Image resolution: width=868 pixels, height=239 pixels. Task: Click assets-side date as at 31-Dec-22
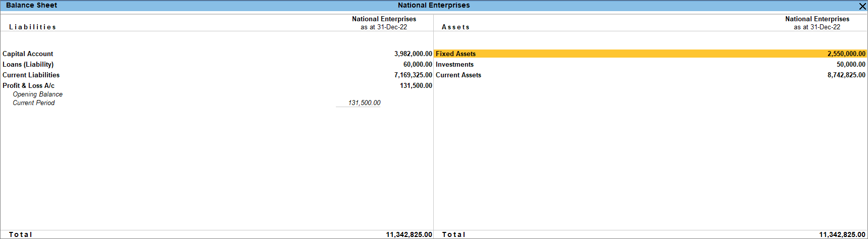coord(817,27)
